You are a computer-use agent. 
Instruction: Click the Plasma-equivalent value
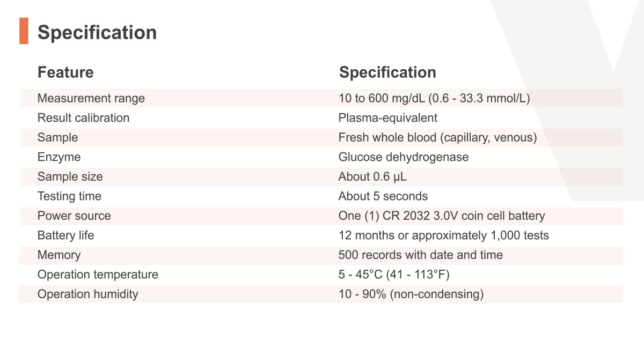(x=388, y=118)
